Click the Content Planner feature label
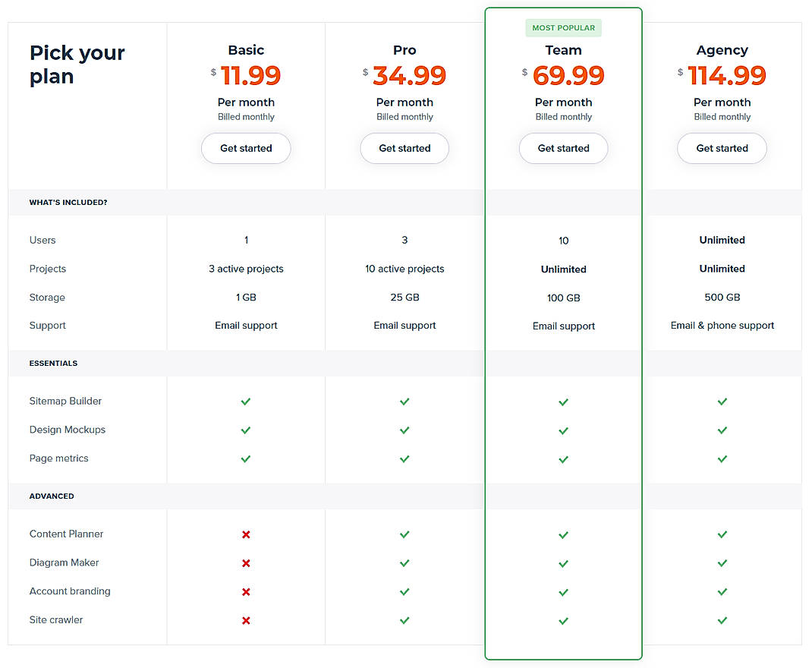Screen dimensions: 812x668 point(66,534)
